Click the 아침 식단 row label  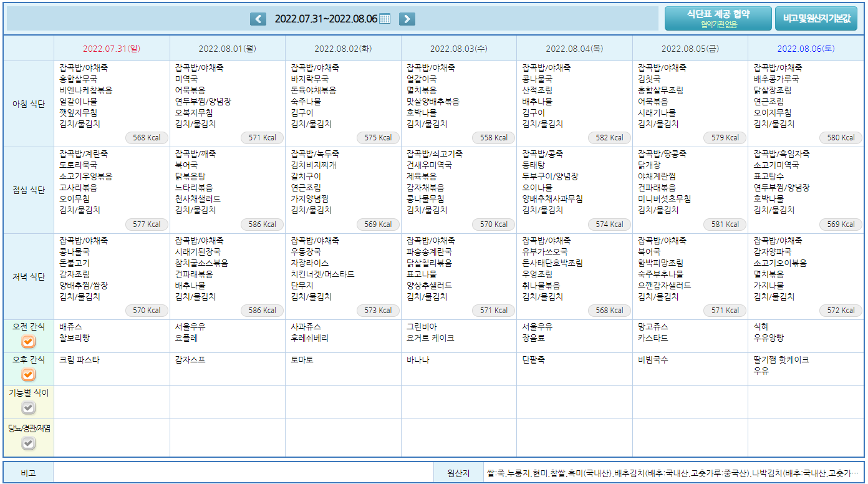[x=29, y=104]
